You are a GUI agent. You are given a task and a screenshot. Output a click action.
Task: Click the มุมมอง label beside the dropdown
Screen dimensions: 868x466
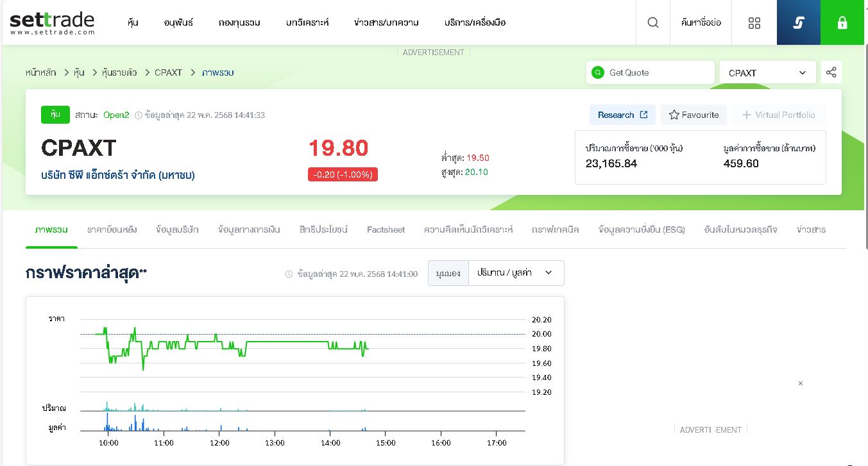[448, 273]
